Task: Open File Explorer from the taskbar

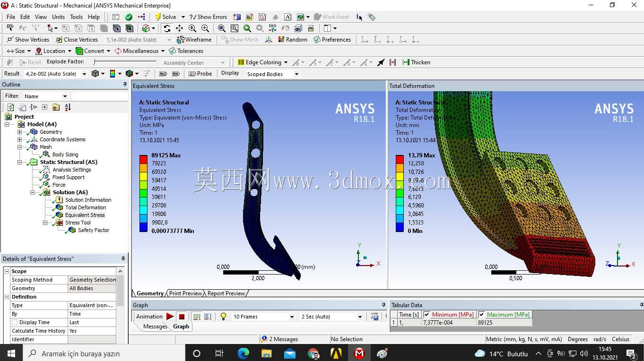Action: point(267,353)
